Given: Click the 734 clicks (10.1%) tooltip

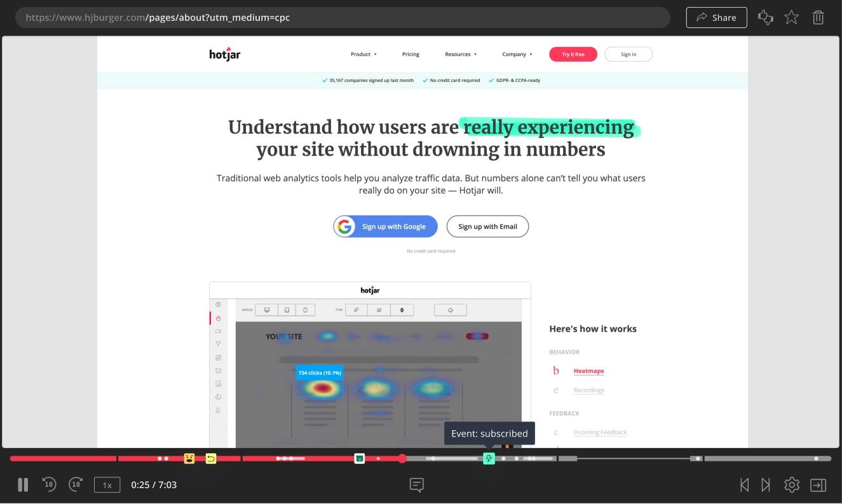Looking at the screenshot, I should click(x=320, y=372).
